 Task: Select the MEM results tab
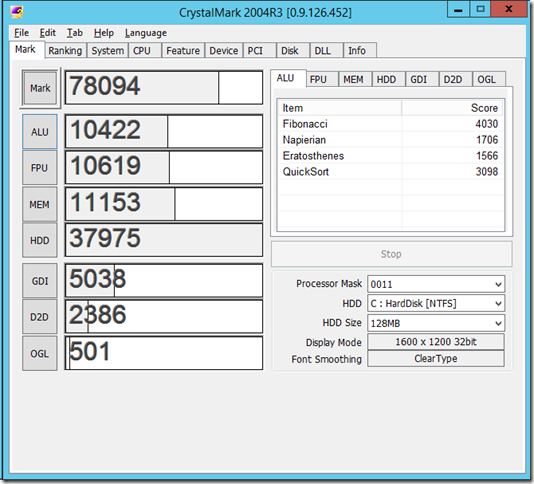(x=355, y=79)
